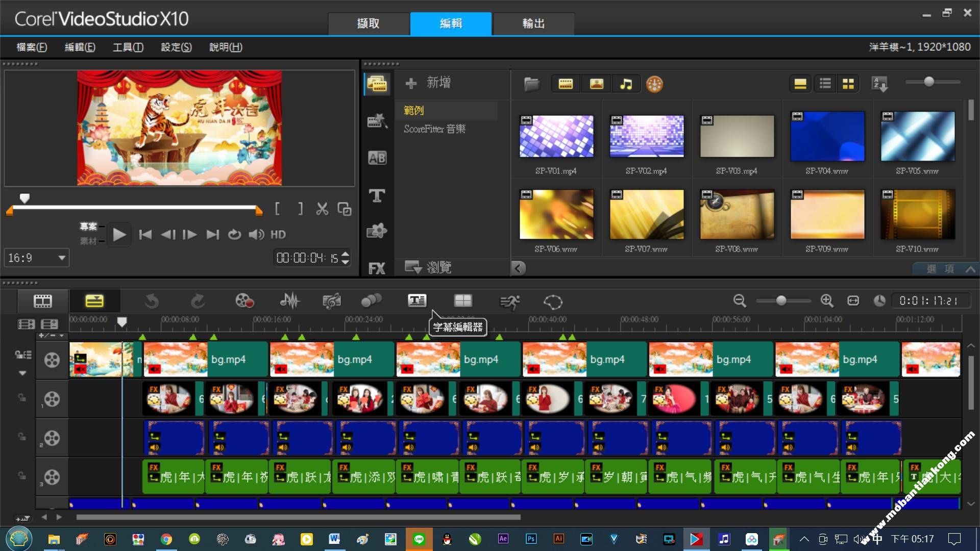Open the Title (T) library icon
The height and width of the screenshot is (551, 980).
(x=377, y=195)
